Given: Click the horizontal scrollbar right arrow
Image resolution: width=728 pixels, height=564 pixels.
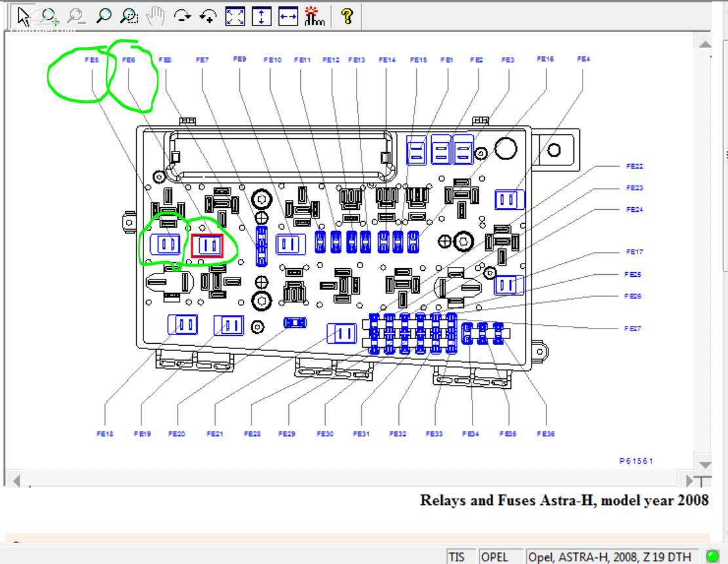Looking at the screenshot, I should tap(690, 481).
